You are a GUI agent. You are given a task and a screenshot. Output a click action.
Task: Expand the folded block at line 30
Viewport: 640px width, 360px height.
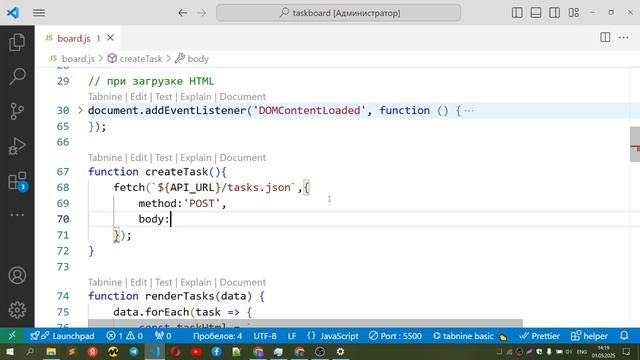click(80, 110)
